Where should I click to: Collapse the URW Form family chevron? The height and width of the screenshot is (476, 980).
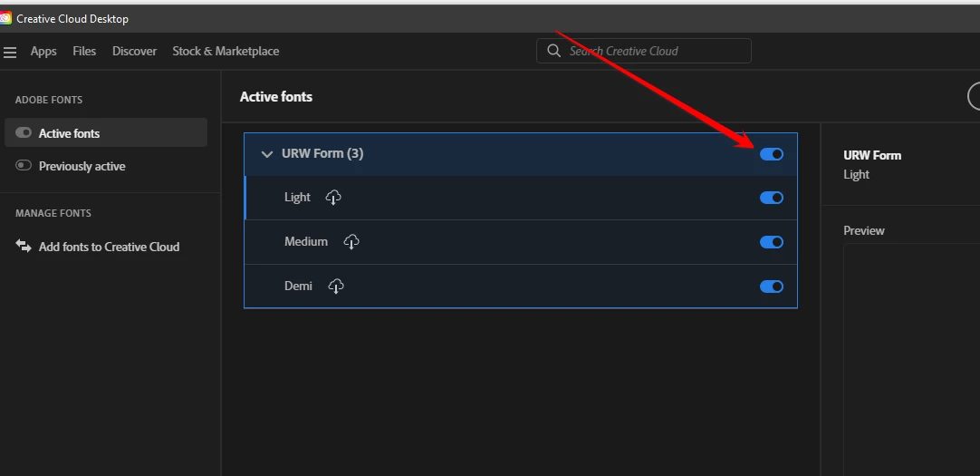tap(267, 154)
